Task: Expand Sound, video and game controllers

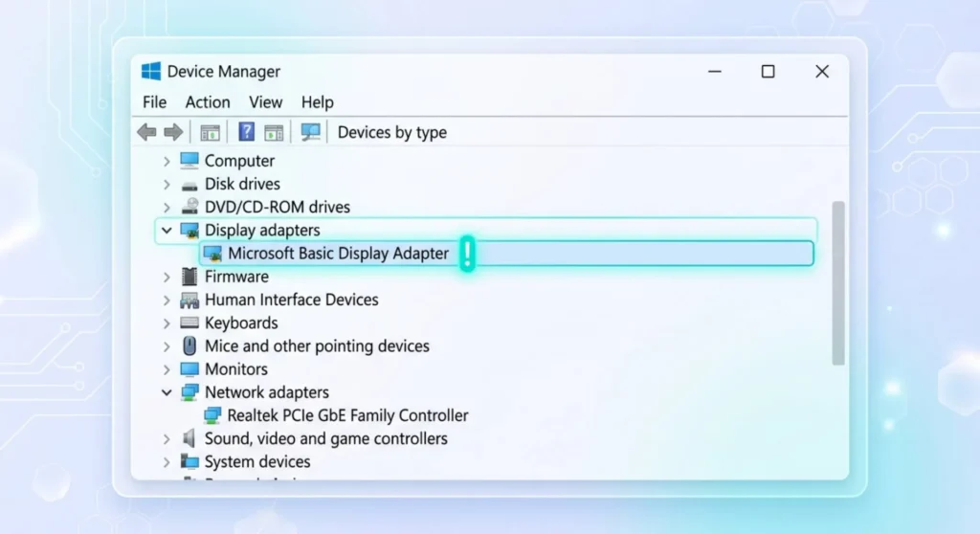Action: click(167, 439)
